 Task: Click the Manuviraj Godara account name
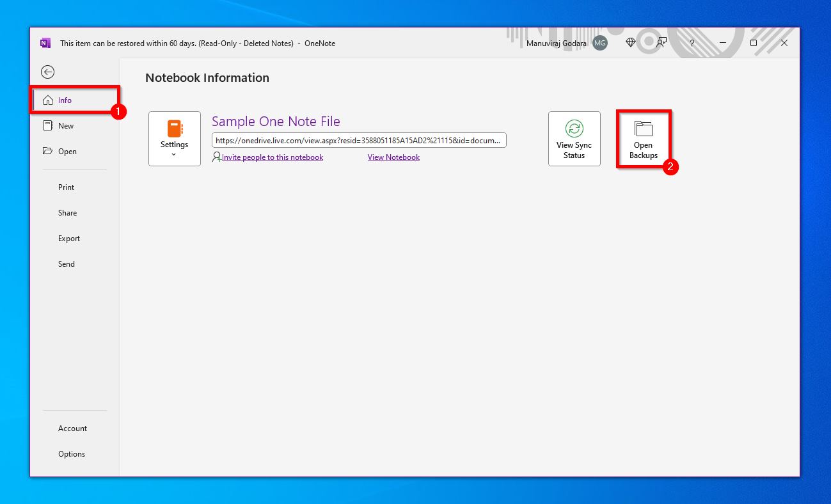pyautogui.click(x=557, y=43)
